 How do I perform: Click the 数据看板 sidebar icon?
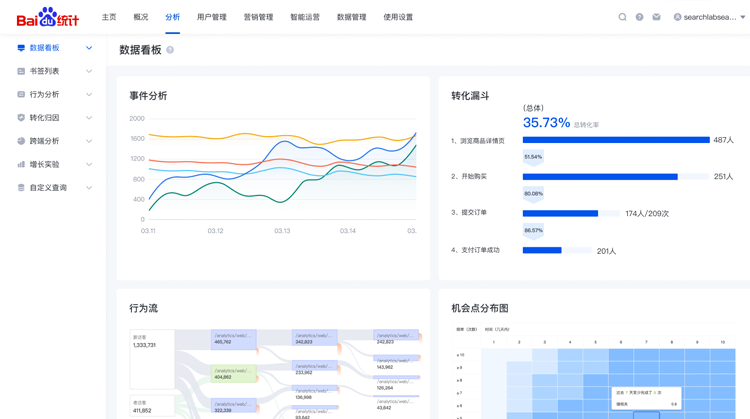point(21,48)
